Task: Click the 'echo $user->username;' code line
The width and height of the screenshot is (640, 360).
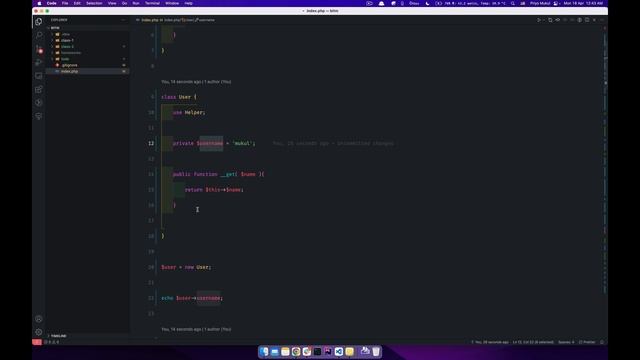Action: click(x=192, y=298)
